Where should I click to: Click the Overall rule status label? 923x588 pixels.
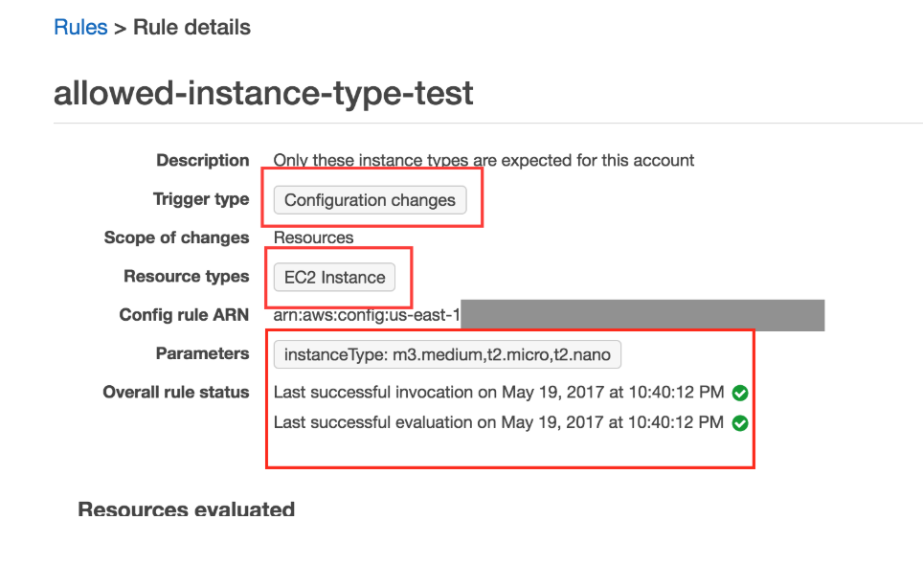tap(176, 392)
